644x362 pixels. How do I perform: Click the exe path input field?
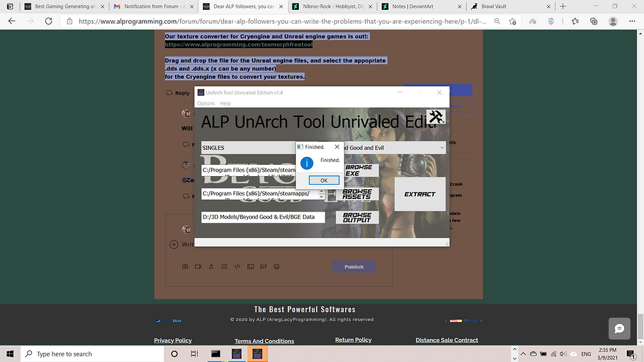pyautogui.click(x=248, y=170)
